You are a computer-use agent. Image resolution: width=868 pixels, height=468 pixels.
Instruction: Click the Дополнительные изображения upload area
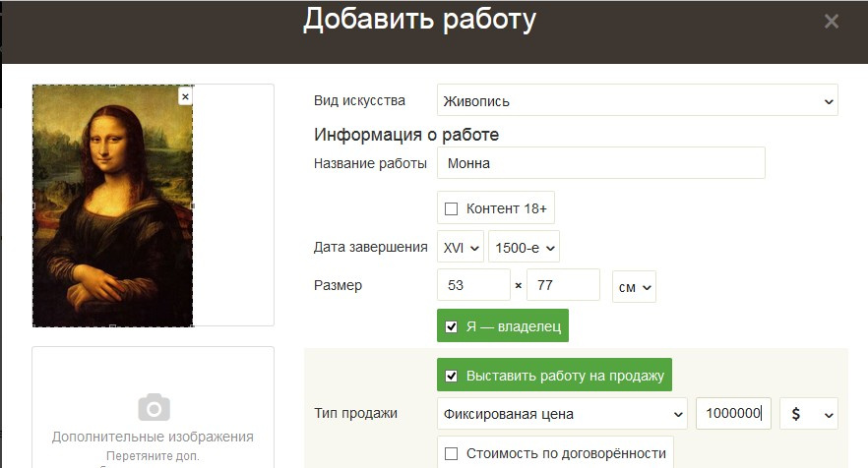click(x=153, y=423)
